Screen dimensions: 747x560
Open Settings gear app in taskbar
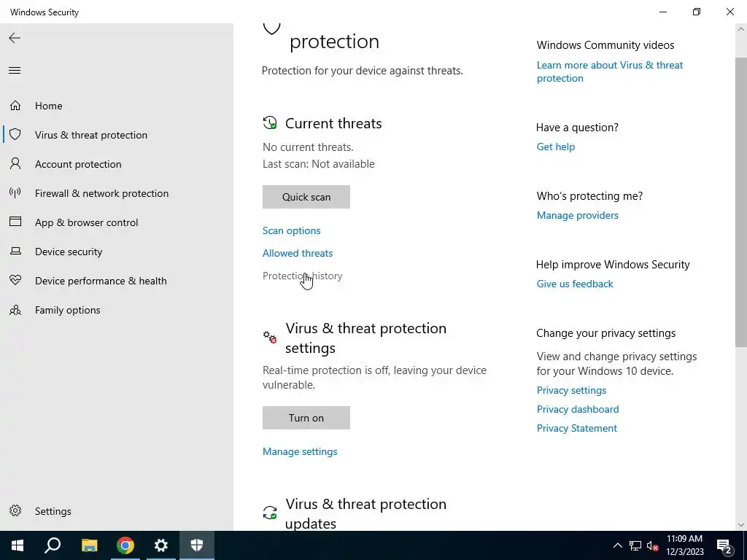coord(161,545)
